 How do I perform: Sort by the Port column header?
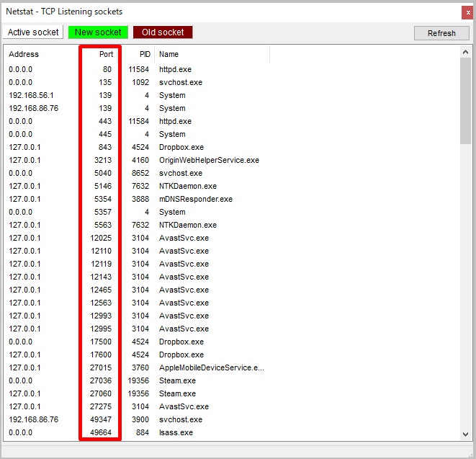tap(100, 54)
